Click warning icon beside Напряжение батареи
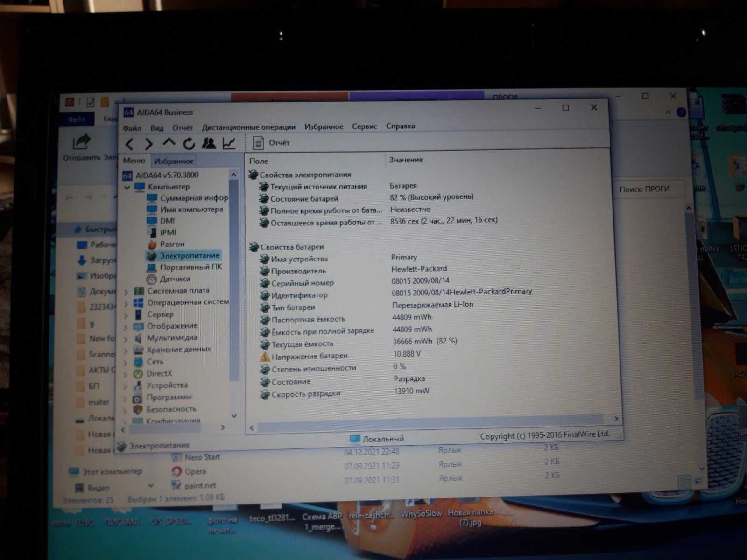Image resolution: width=747 pixels, height=560 pixels. click(x=265, y=357)
